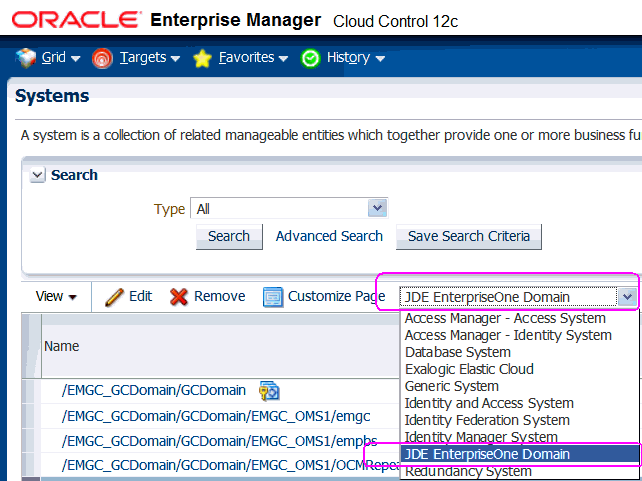The width and height of the screenshot is (642, 481).
Task: Click the Systems page heading
Action: point(52,97)
